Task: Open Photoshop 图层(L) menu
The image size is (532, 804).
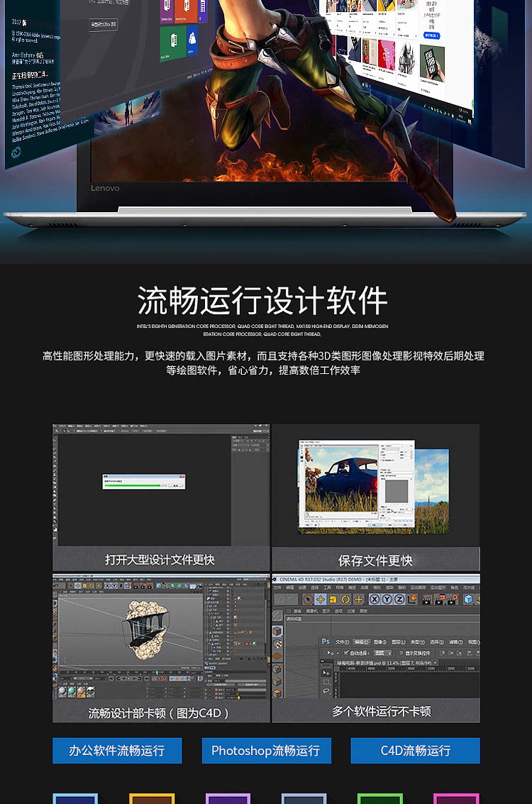Action: pos(398,642)
